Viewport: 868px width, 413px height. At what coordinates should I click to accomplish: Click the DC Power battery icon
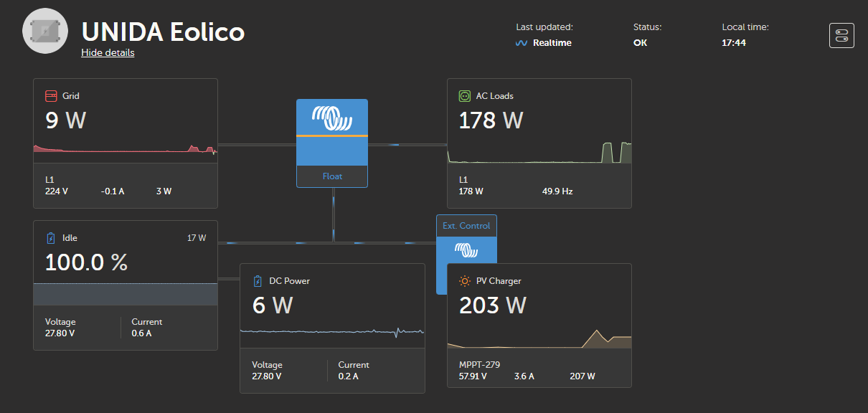(258, 281)
